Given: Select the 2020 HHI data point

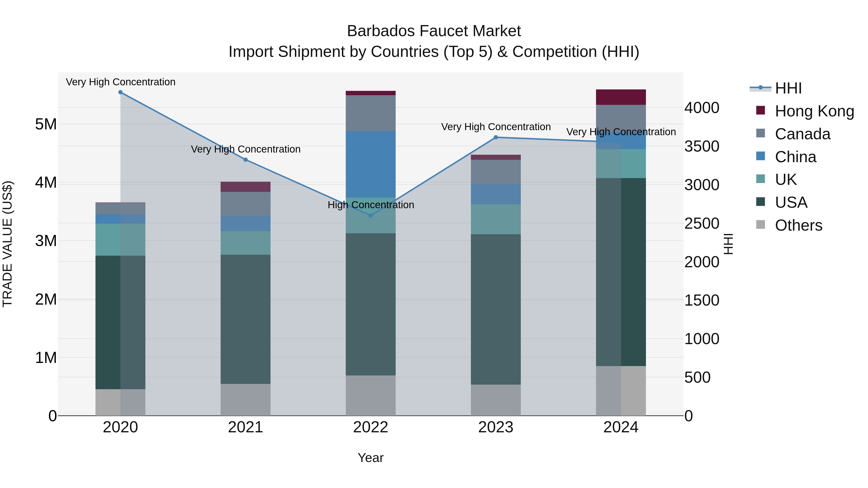Looking at the screenshot, I should click(120, 92).
